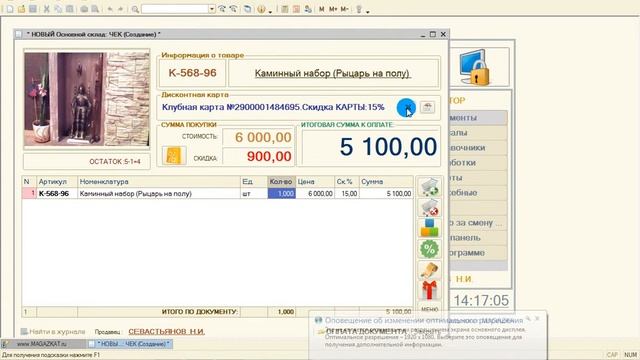Clear the discount card with X button
640x360 pixels.
(406, 107)
